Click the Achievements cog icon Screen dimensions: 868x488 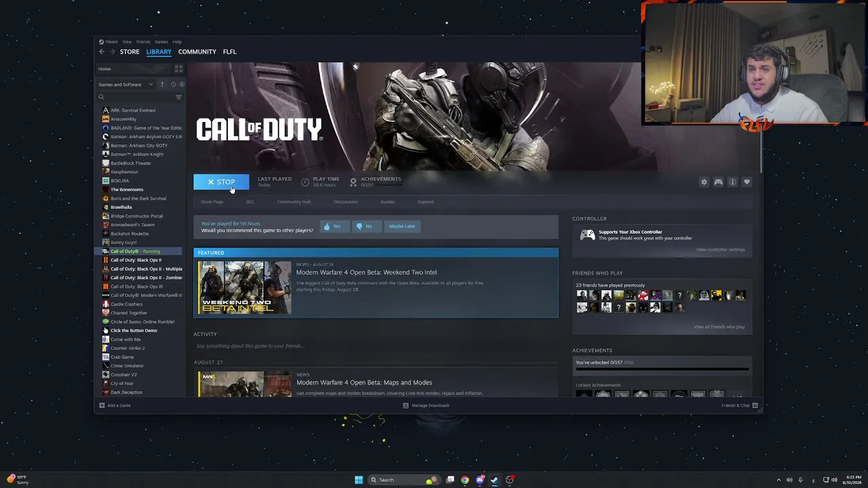click(x=353, y=182)
